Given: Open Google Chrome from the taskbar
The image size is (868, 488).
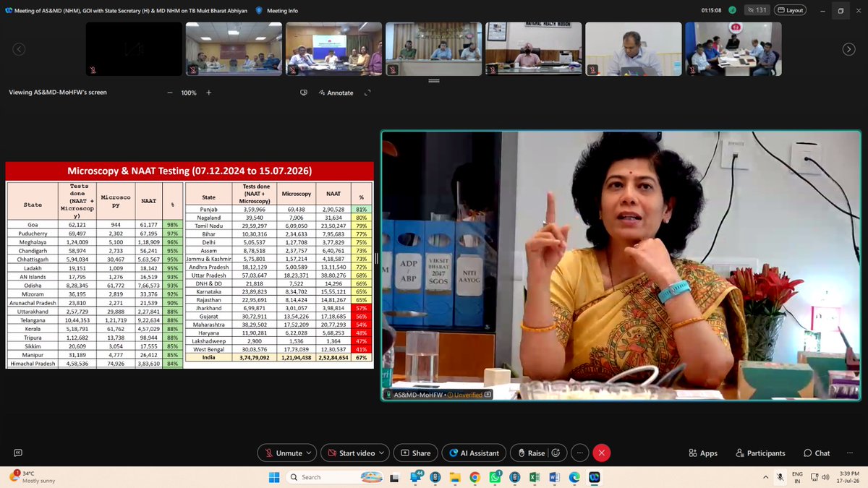Looking at the screenshot, I should (x=475, y=477).
